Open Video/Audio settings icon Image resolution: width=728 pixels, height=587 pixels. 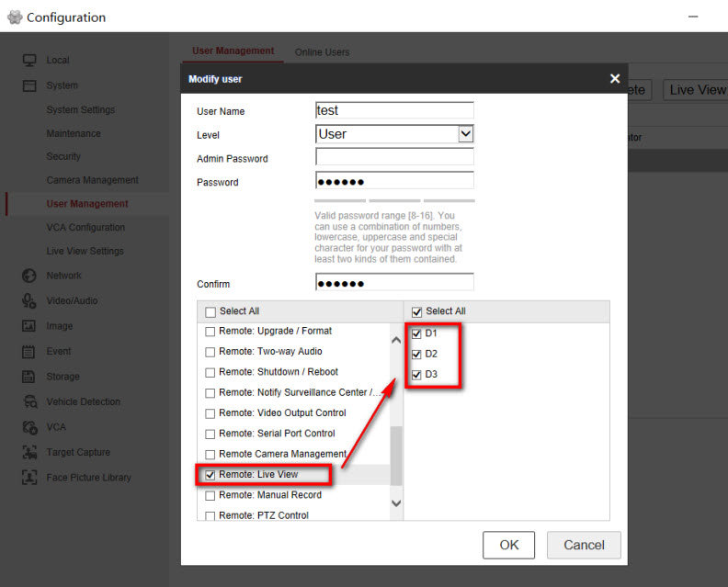[x=29, y=300]
